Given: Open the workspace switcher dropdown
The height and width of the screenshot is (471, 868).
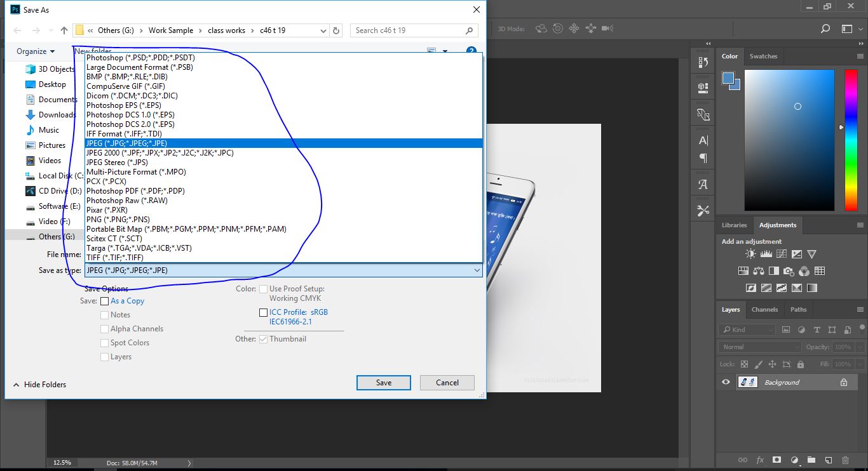Looking at the screenshot, I should (851, 29).
